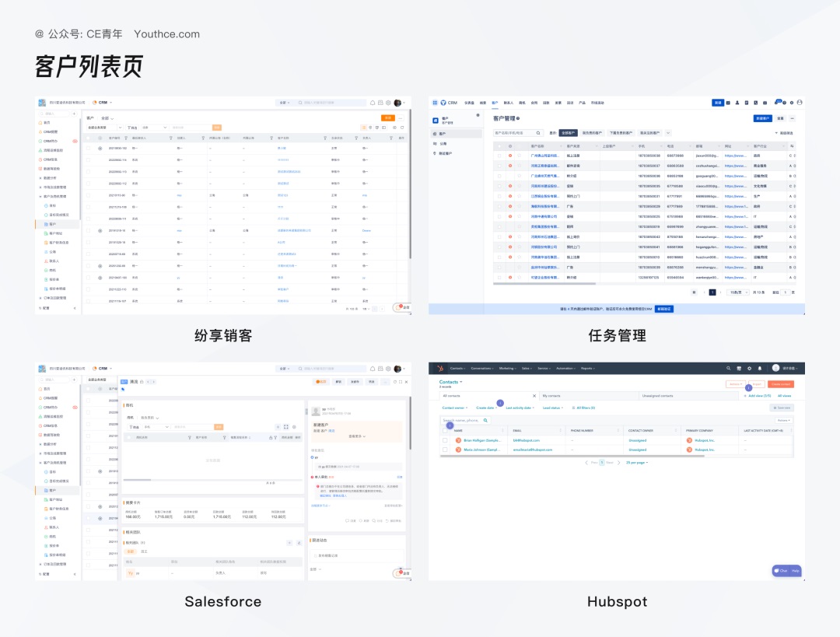Select 全部客户 filter tab in 任务管理

pyautogui.click(x=568, y=133)
